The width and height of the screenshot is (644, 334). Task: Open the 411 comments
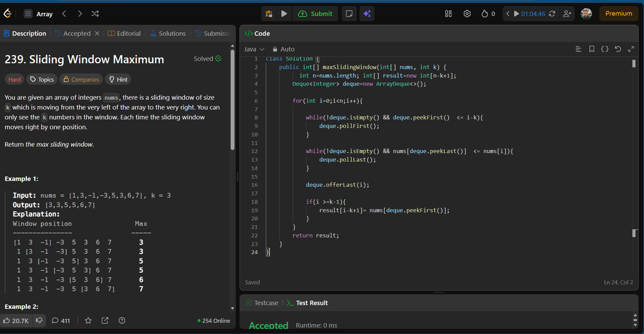coord(61,321)
